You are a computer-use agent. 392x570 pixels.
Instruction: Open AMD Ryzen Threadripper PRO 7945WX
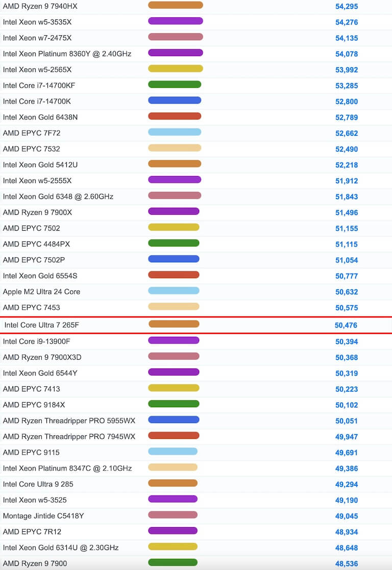[69, 437]
